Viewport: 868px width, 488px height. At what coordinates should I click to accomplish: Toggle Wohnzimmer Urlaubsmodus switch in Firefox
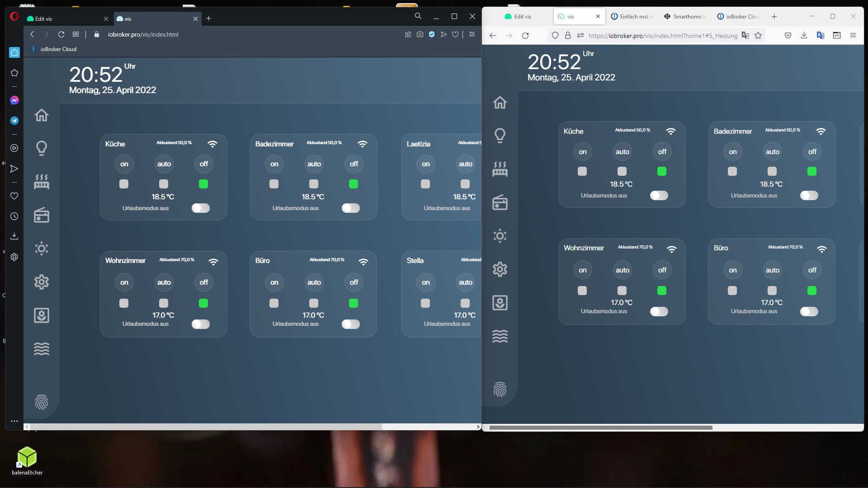659,311
